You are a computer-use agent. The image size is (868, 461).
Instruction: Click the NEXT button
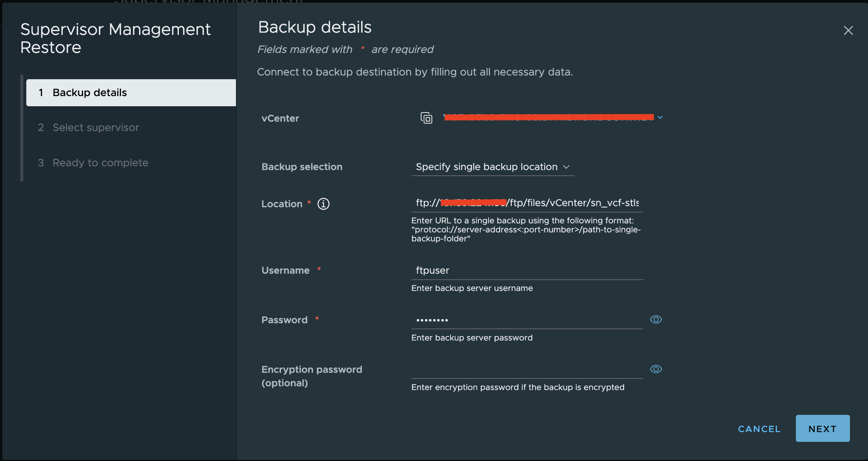tap(823, 428)
